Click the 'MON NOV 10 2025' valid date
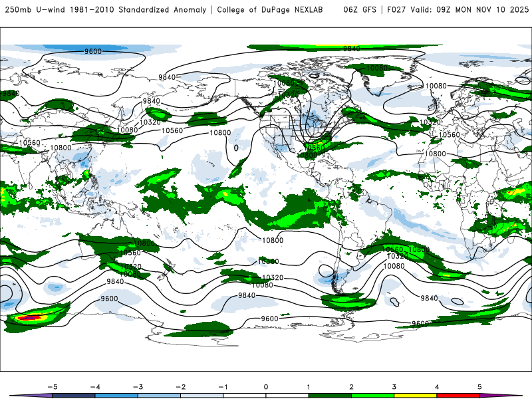The width and height of the screenshot is (532, 399). pos(491,9)
